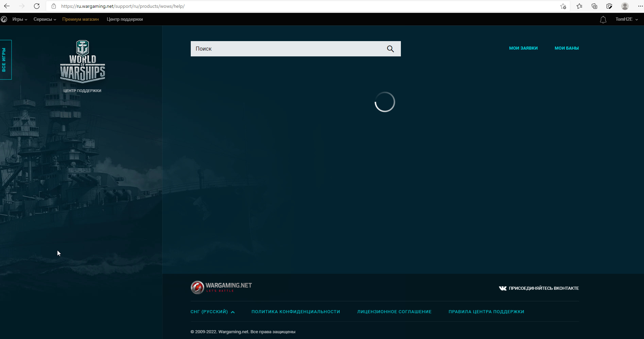This screenshot has height=339, width=644.
Task: Open browser essentials shield icon
Action: [609, 6]
